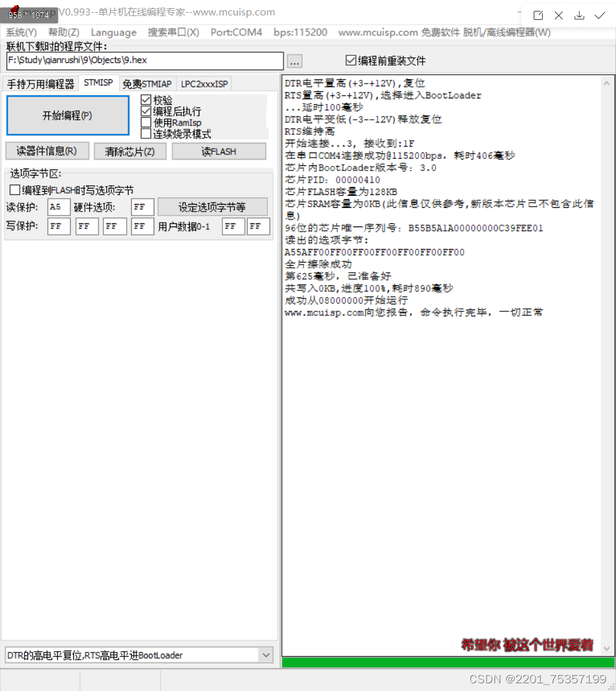The image size is (616, 691).
Task: Click the log panel scroll-up arrow
Action: pos(607,83)
